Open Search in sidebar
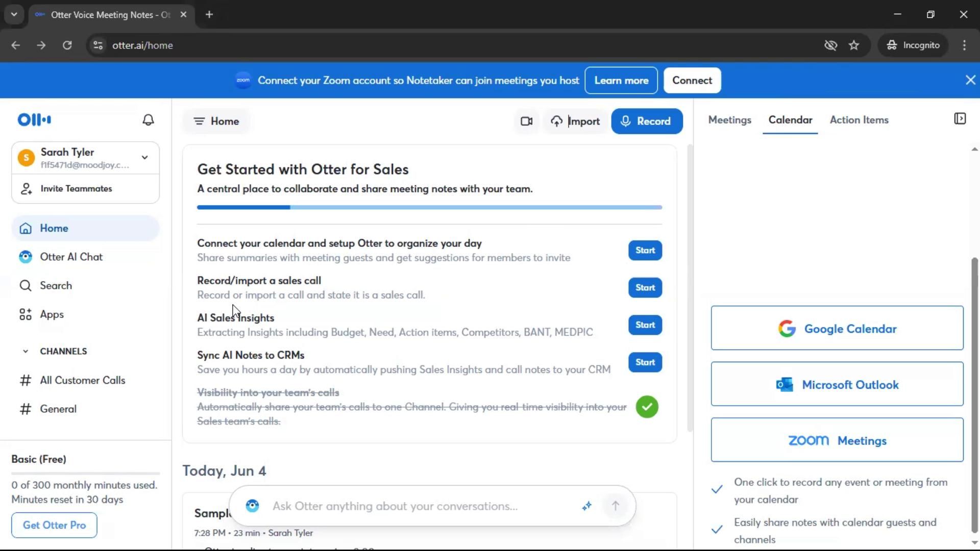 [x=85, y=286]
